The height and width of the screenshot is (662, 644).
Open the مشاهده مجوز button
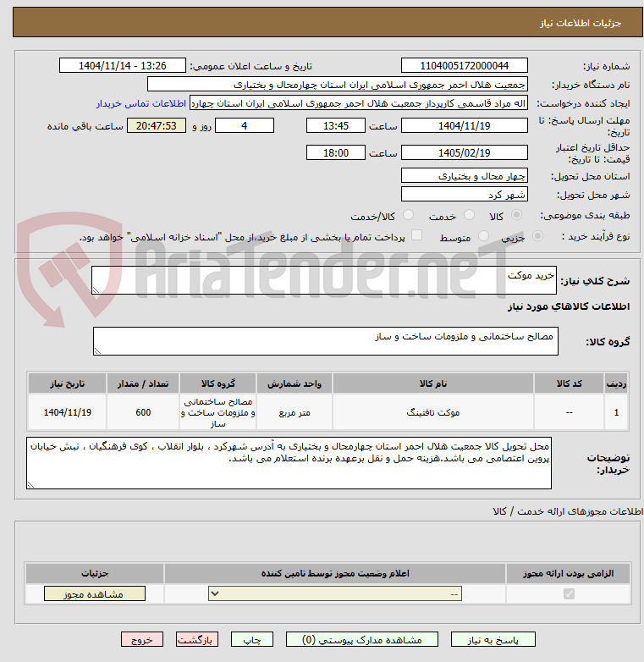(x=95, y=593)
